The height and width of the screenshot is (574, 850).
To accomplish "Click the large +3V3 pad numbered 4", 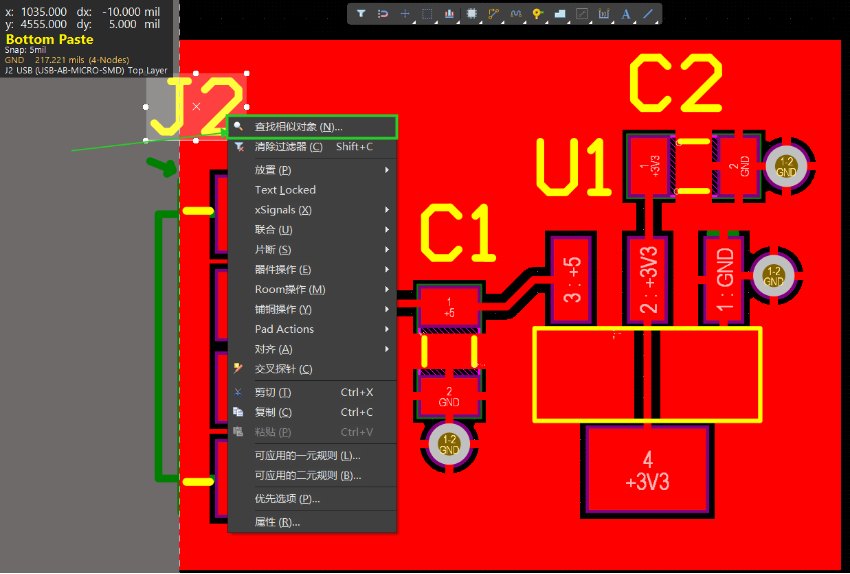I will click(647, 471).
